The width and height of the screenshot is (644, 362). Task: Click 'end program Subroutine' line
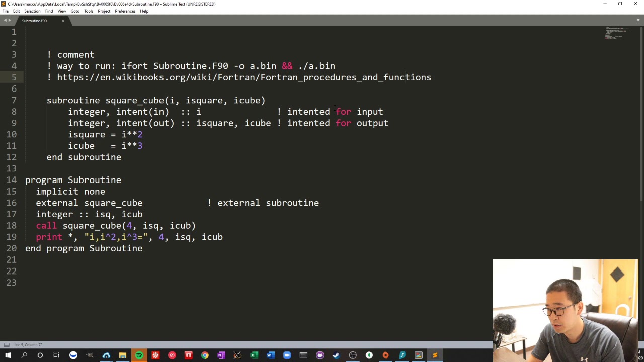coord(84,248)
